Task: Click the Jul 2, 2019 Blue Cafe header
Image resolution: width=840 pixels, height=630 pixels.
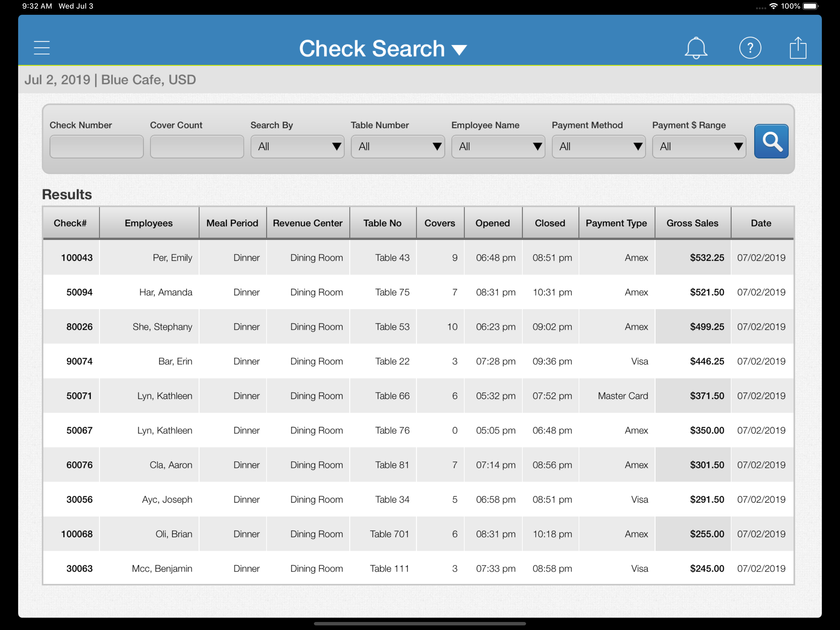Action: (x=110, y=80)
